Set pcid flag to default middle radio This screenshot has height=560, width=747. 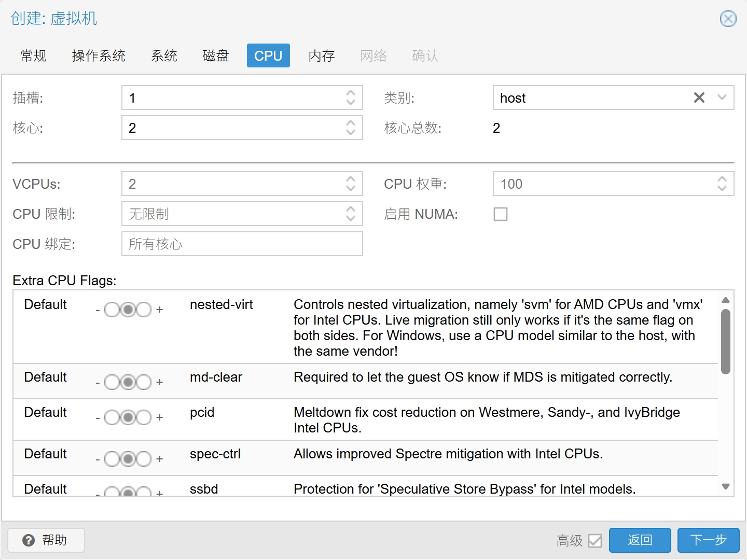click(128, 417)
